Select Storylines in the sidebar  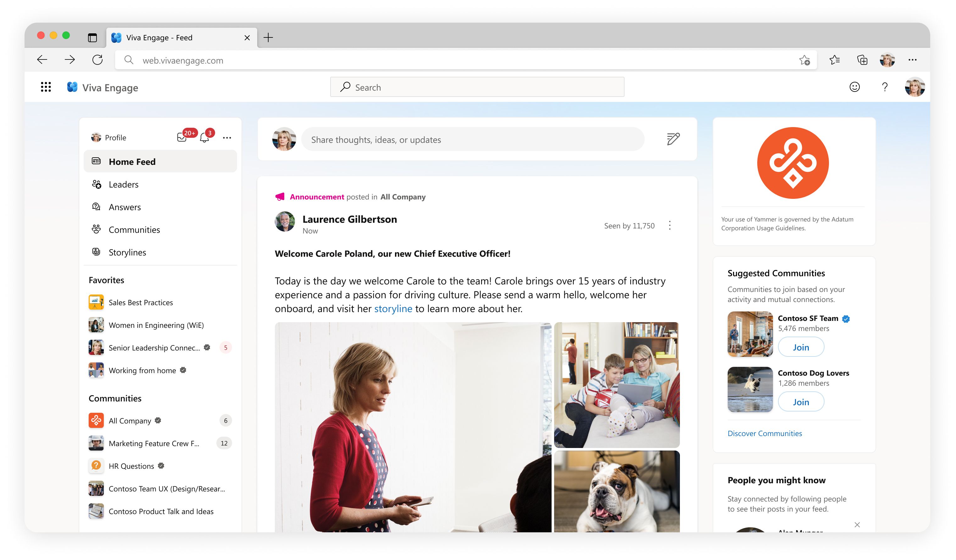(127, 252)
